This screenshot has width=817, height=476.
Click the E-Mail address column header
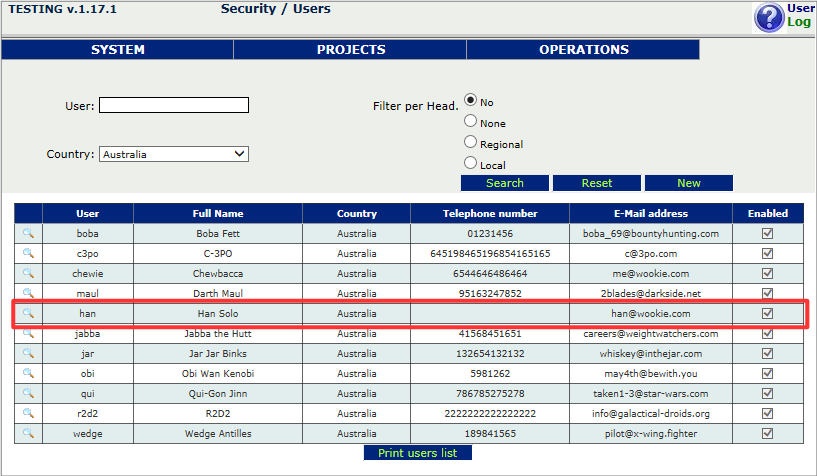pyautogui.click(x=651, y=214)
